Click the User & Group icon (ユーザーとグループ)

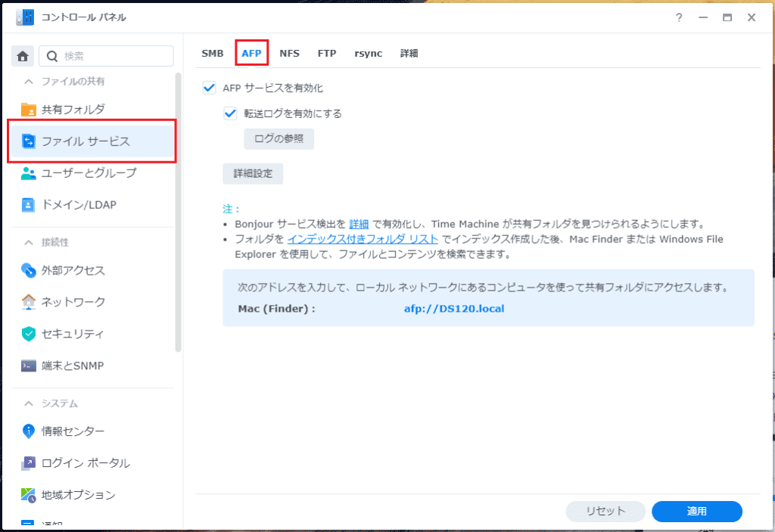(x=28, y=173)
